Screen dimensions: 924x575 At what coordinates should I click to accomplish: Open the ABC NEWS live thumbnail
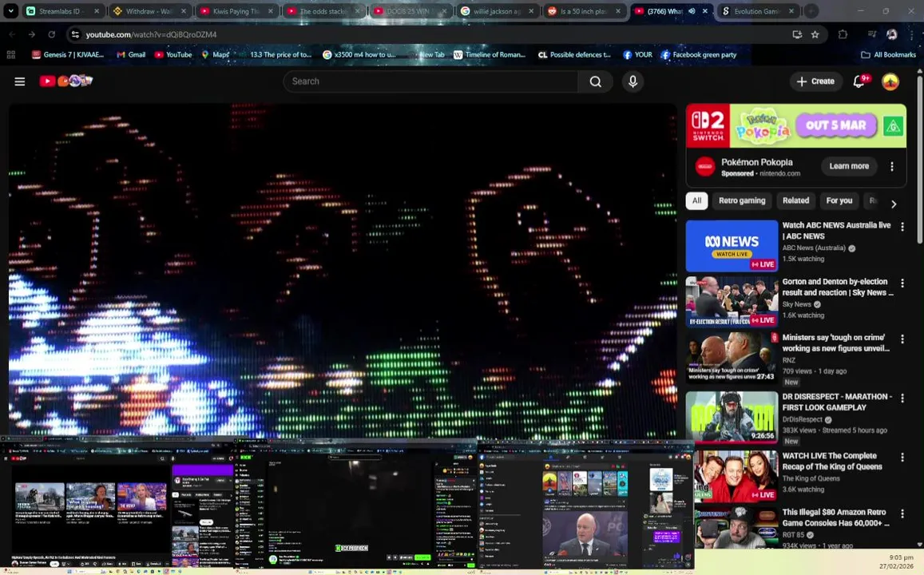(732, 246)
